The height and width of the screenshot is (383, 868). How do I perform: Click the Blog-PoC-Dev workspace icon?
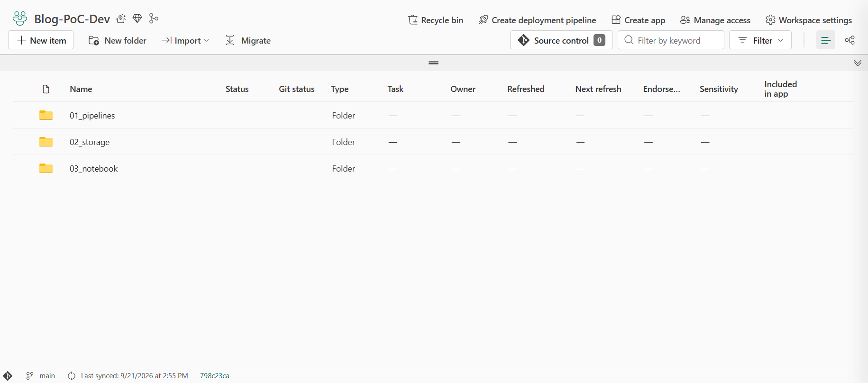tap(20, 18)
